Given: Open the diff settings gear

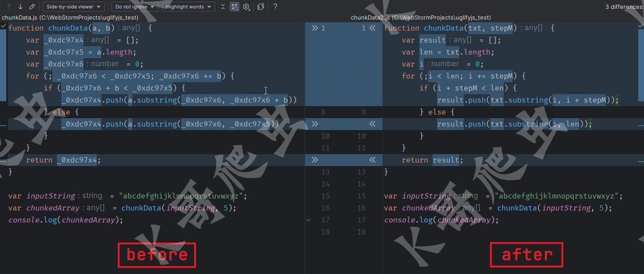Looking at the screenshot, I should coord(246,7).
